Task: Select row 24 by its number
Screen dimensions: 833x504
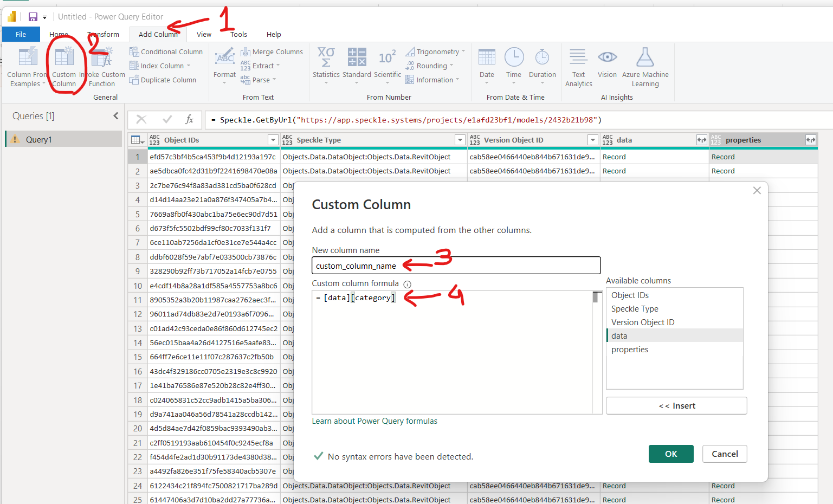Action: pyautogui.click(x=138, y=486)
